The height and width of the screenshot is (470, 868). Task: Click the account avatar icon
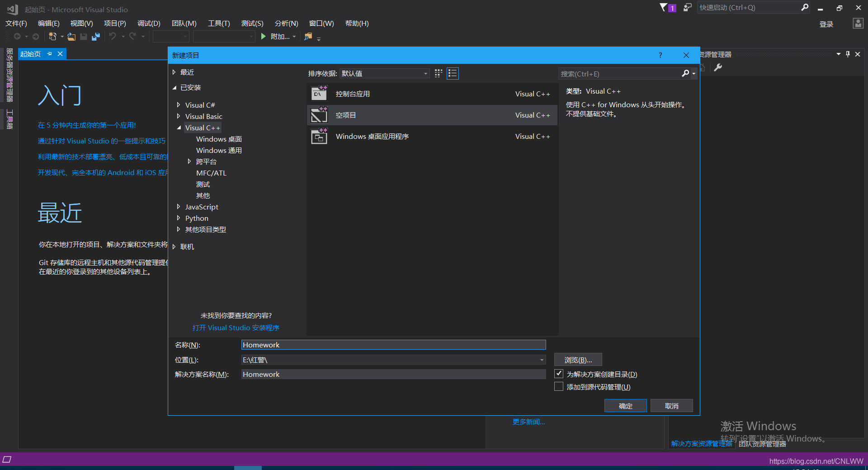pos(858,24)
